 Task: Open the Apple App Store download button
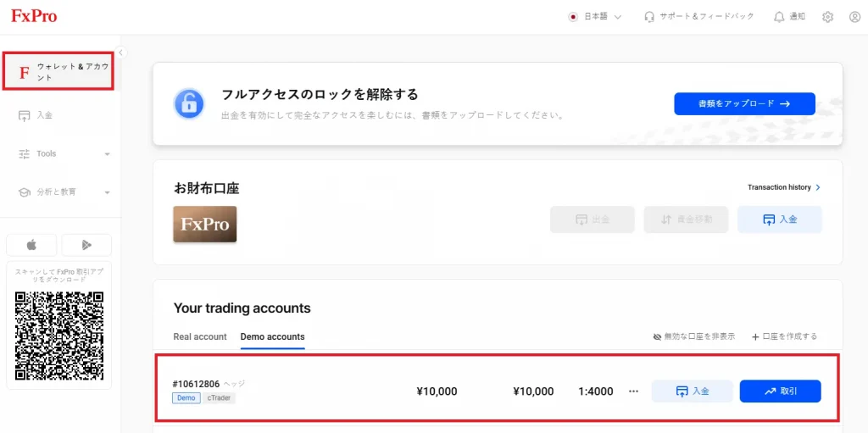[31, 245]
